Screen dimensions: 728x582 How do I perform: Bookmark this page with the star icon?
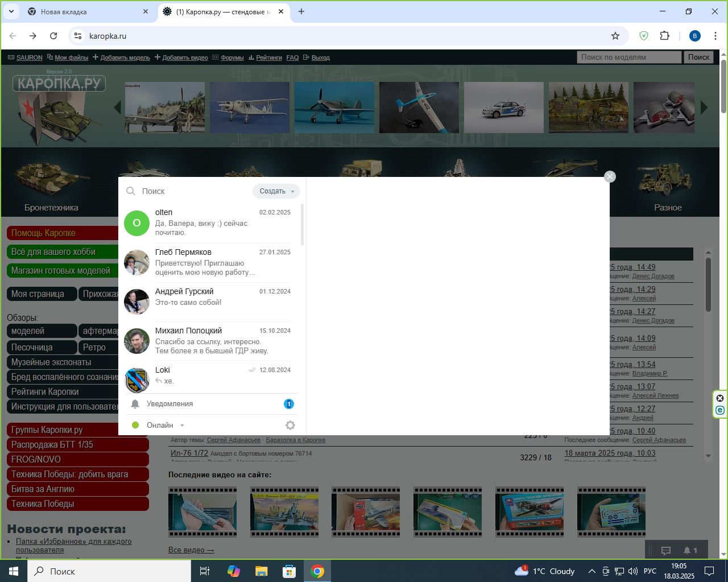tap(615, 36)
